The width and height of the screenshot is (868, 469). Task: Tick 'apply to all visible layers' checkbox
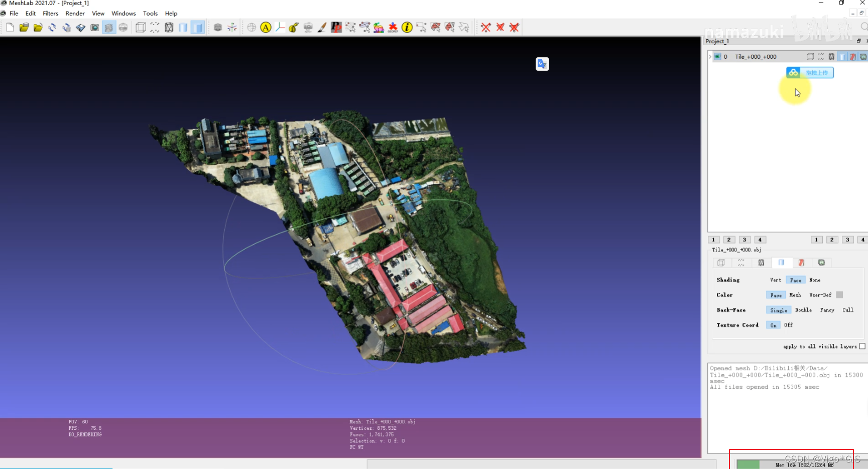(862, 346)
